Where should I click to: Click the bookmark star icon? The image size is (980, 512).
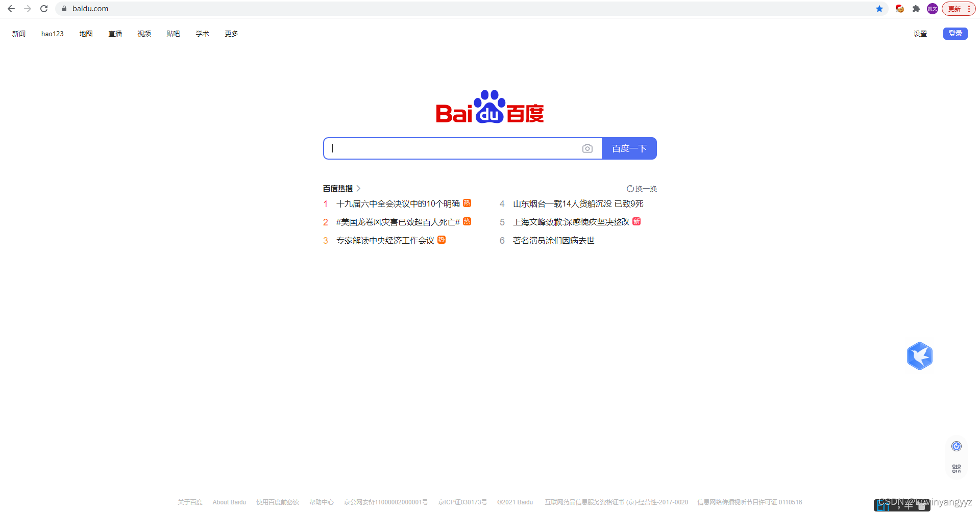pyautogui.click(x=879, y=9)
